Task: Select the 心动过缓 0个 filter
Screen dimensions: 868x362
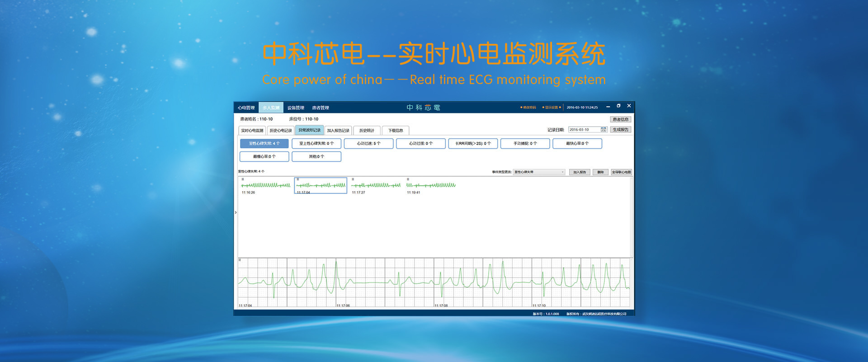Action: [421, 143]
